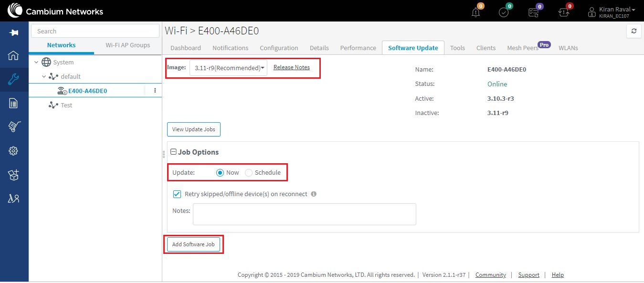Collapse the System tree node

coord(36,62)
